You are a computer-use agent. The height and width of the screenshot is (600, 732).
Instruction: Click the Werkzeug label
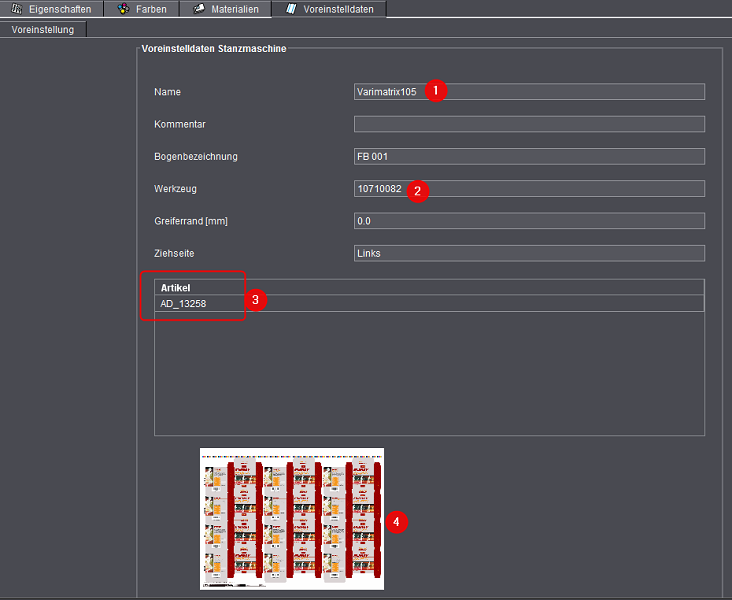pos(175,189)
